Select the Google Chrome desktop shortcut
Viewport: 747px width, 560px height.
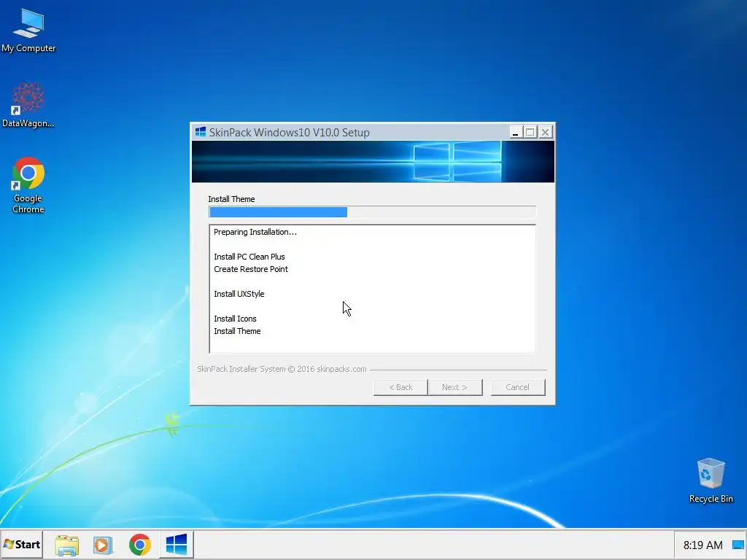pyautogui.click(x=28, y=184)
